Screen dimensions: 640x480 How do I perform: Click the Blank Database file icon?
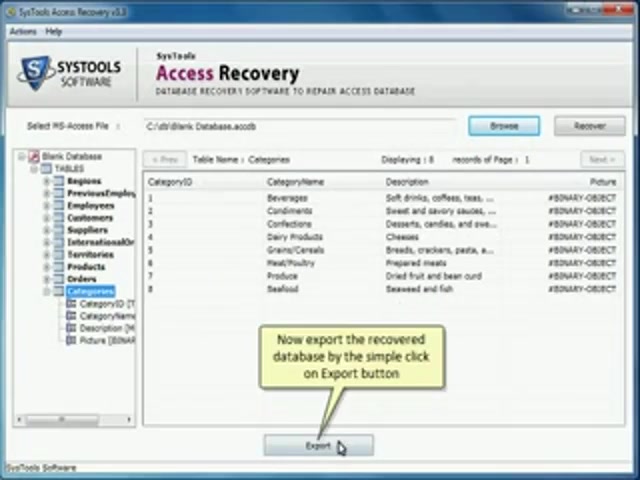point(34,157)
